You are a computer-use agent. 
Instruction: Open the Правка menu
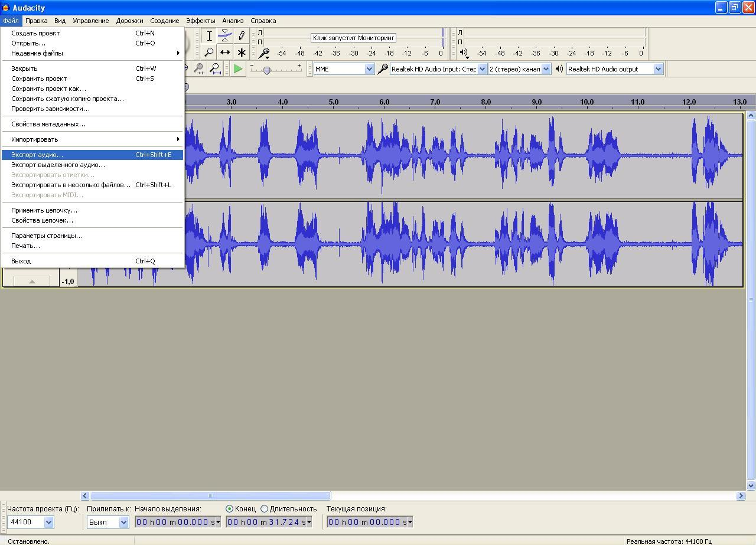[x=37, y=21]
